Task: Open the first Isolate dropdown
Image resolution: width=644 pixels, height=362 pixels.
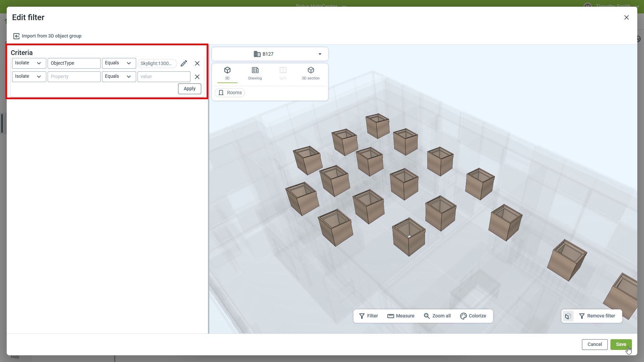Action: [x=29, y=63]
